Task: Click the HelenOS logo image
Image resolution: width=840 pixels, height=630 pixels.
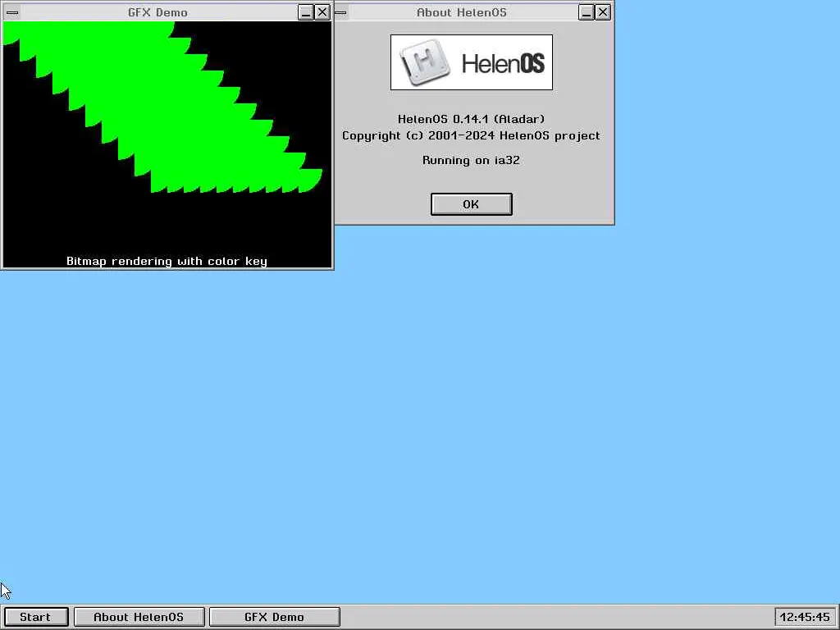Action: 472,62
